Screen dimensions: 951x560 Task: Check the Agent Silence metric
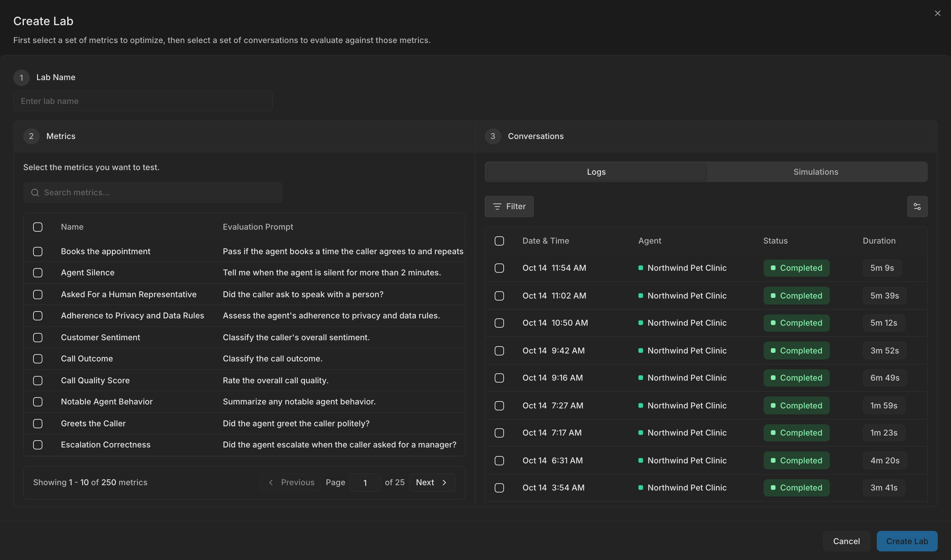(38, 272)
